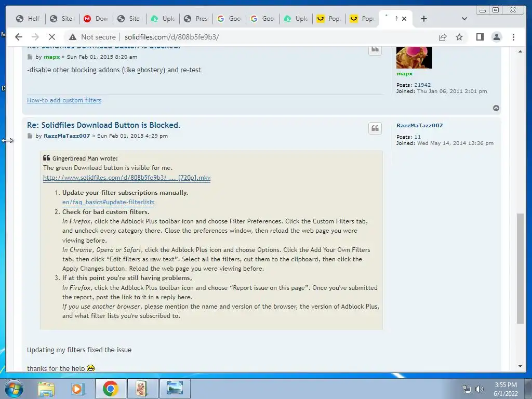This screenshot has width=532, height=399.
Task: Go back to the previous page
Action: tap(19, 37)
